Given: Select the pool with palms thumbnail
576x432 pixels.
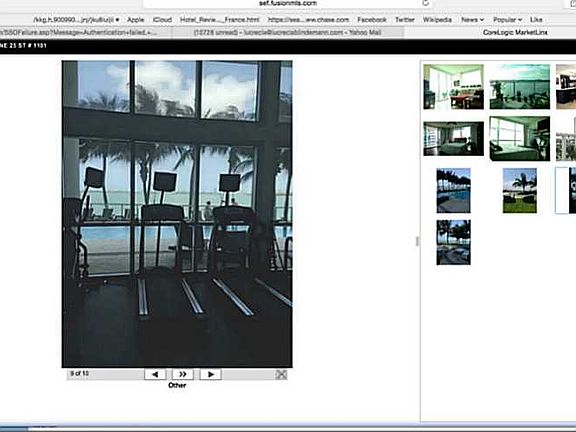Looking at the screenshot, I should click(453, 191).
